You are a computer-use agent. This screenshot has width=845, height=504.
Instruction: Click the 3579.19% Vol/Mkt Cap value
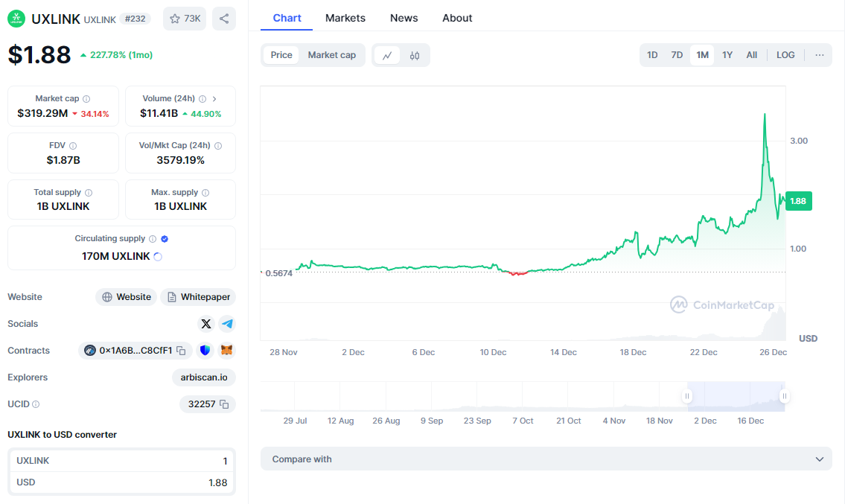coord(180,160)
